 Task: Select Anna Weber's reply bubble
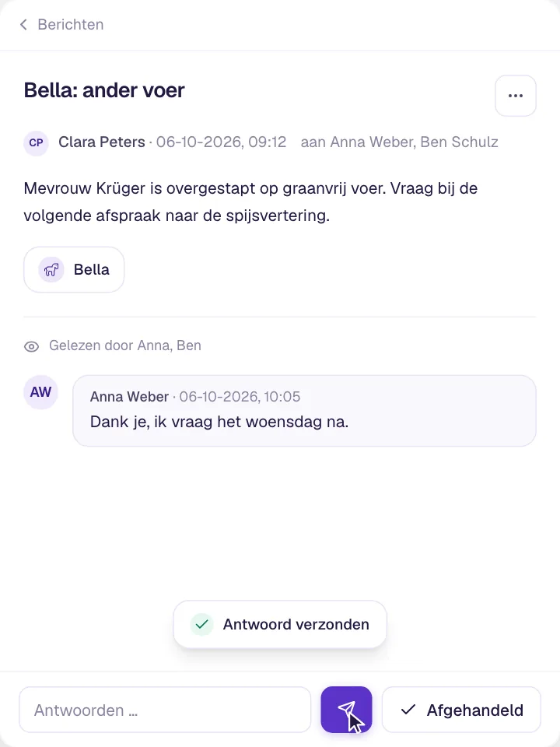click(304, 411)
